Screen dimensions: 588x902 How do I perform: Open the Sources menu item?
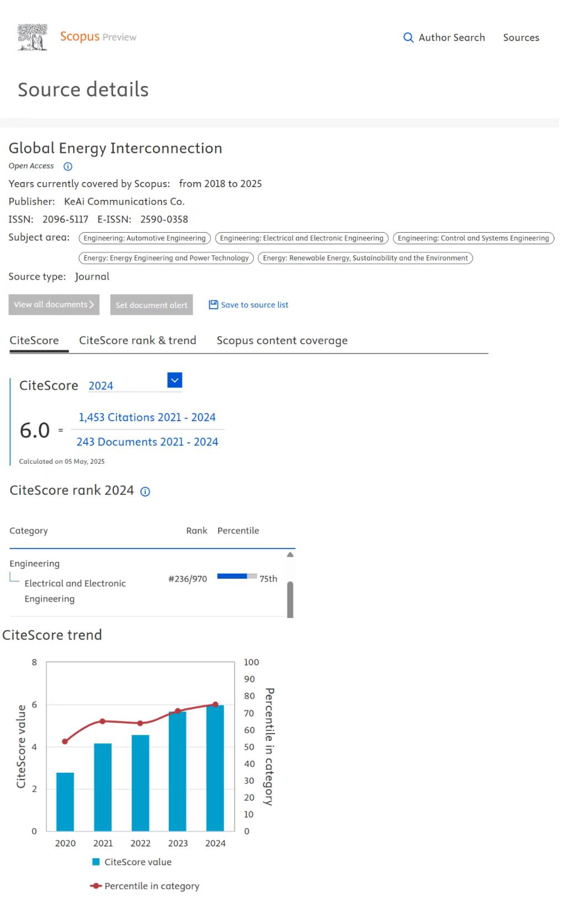(x=521, y=37)
